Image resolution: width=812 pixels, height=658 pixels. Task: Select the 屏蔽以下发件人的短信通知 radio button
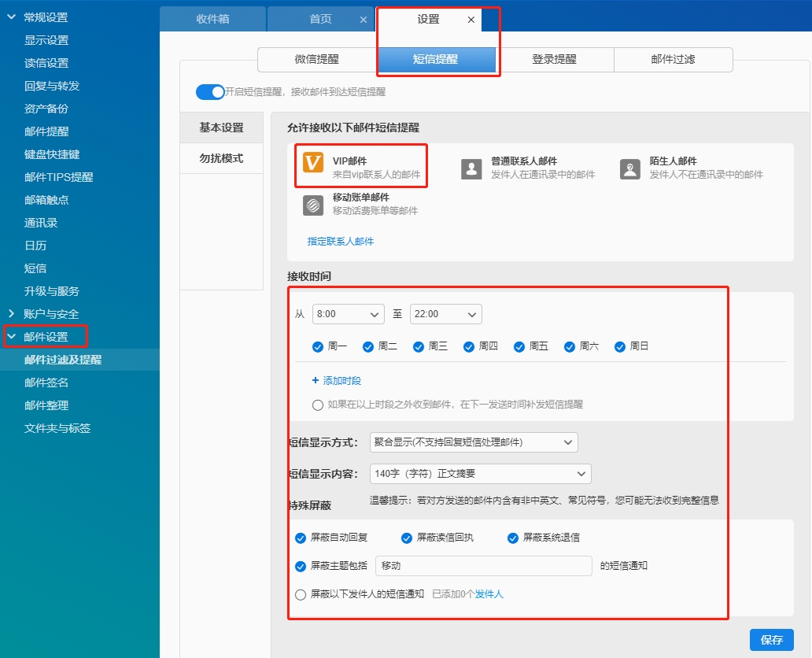pos(301,595)
